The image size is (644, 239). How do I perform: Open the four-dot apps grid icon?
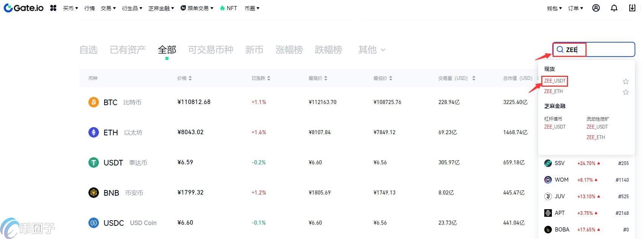pos(53,8)
